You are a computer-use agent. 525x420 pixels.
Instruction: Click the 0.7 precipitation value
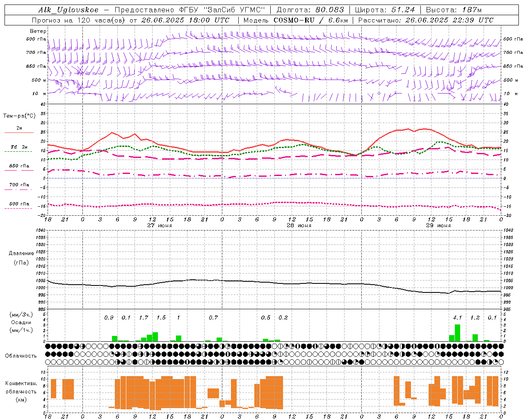(213, 318)
